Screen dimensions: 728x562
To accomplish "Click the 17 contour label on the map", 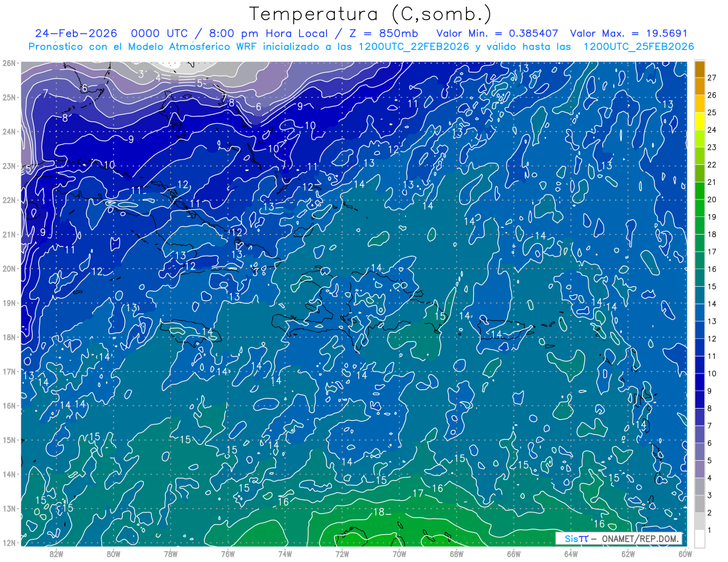I will pos(417,493).
